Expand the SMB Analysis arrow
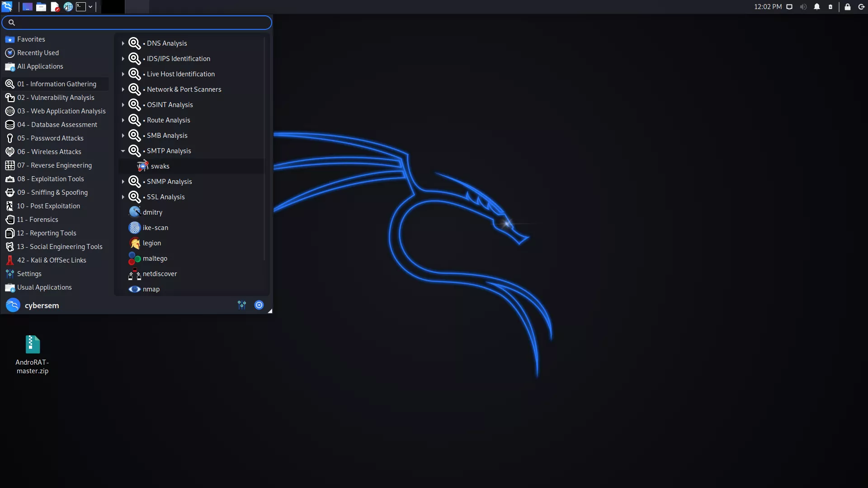 point(123,136)
